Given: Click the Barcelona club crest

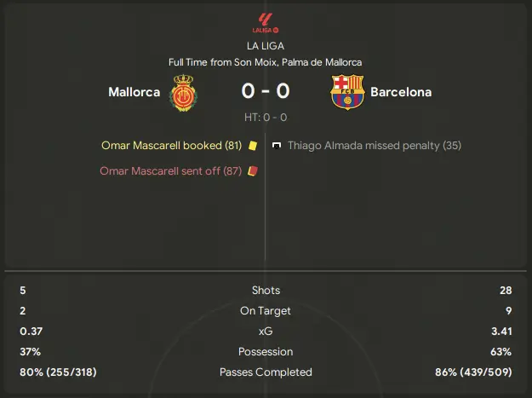Looking at the screenshot, I should (x=347, y=92).
